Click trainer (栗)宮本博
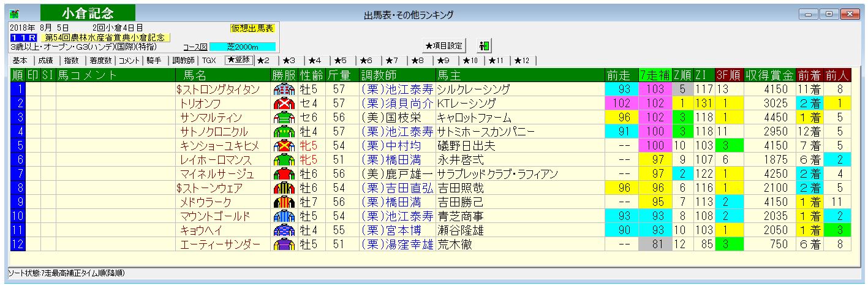 pos(391,230)
